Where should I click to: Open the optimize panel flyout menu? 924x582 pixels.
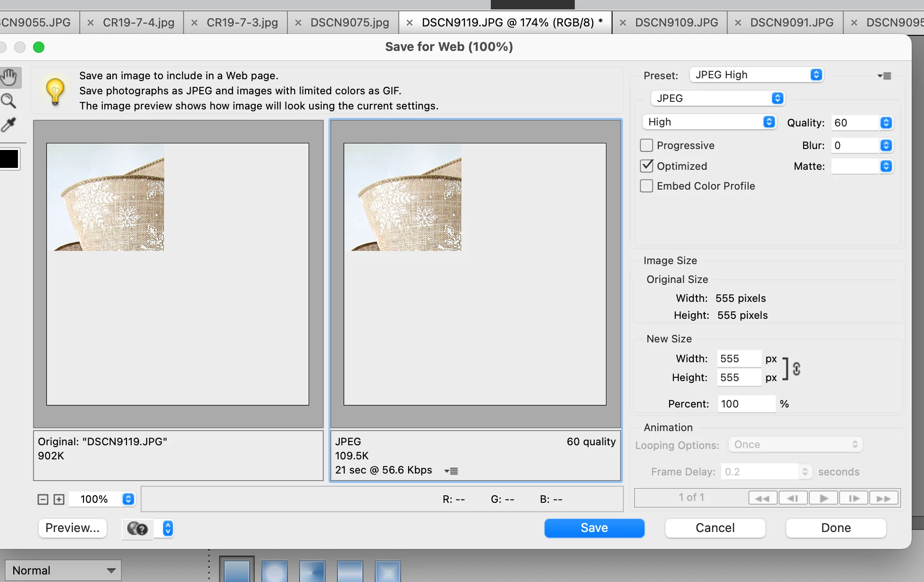[x=884, y=76]
